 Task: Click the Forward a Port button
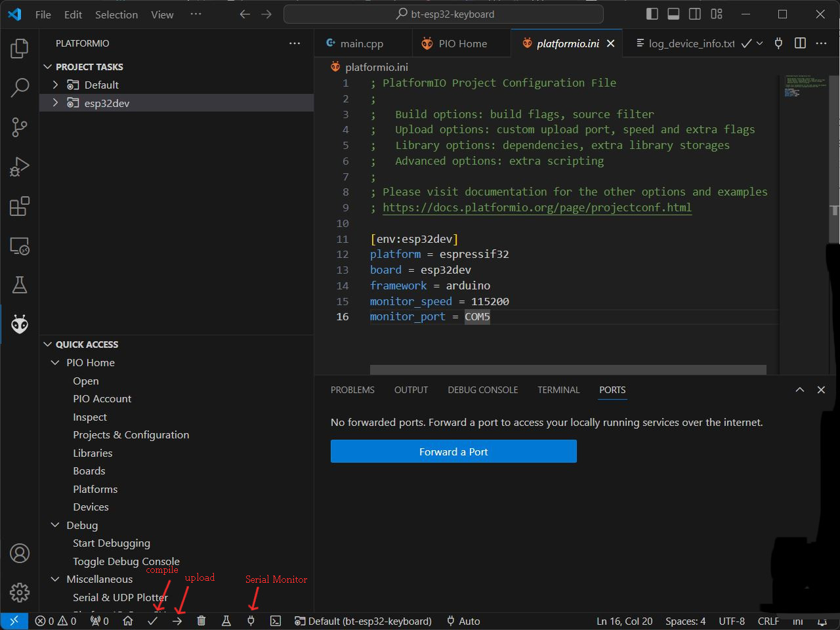click(x=453, y=451)
